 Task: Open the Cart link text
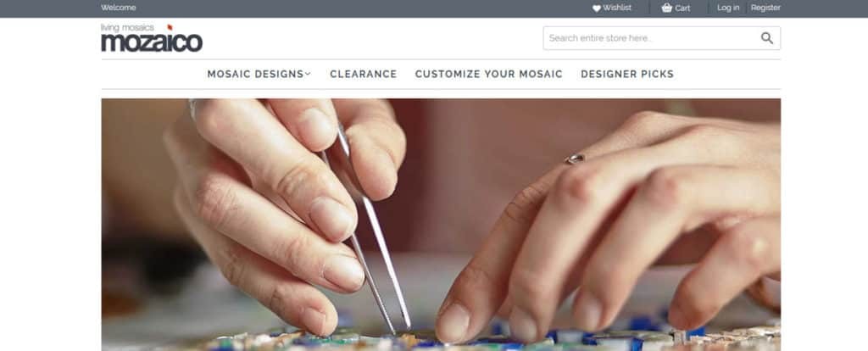click(x=682, y=8)
